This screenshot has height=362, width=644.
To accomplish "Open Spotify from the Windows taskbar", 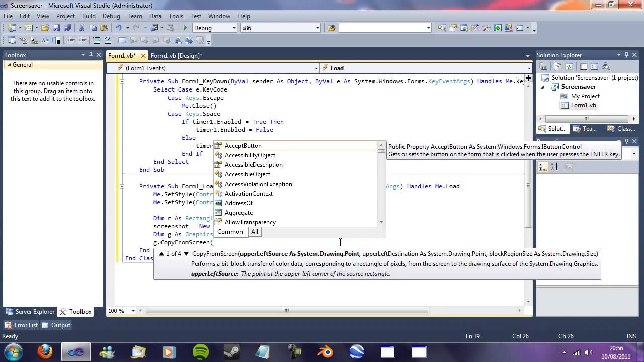I will click(201, 351).
